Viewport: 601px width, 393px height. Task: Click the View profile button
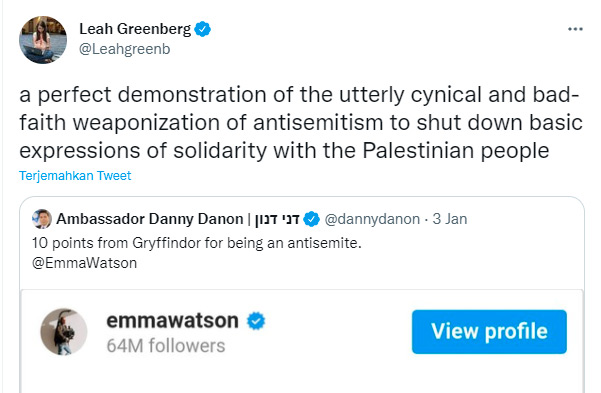point(489,332)
